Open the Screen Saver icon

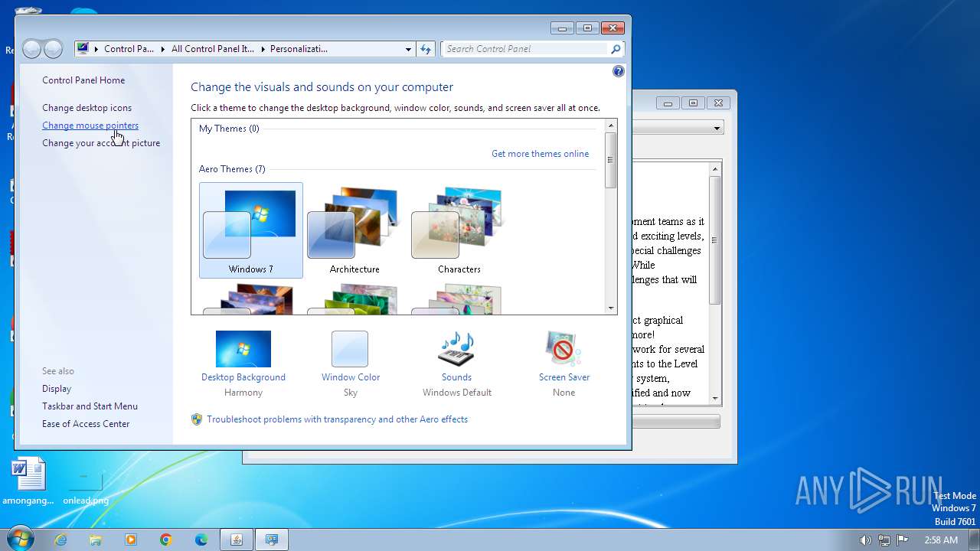coord(564,349)
